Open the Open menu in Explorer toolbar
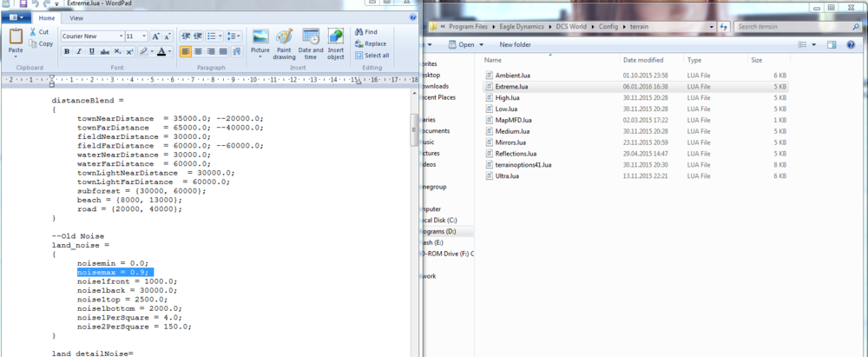The image size is (868, 357). point(465,44)
